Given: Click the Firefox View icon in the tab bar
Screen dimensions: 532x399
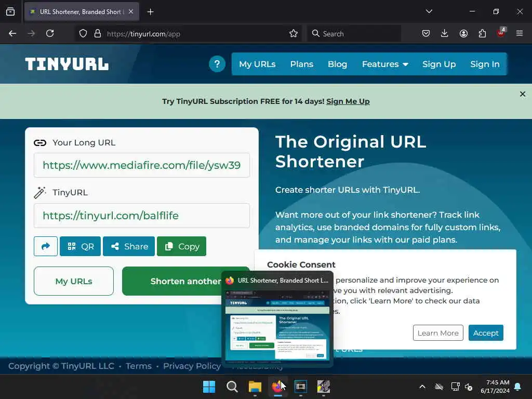Looking at the screenshot, I should point(10,12).
